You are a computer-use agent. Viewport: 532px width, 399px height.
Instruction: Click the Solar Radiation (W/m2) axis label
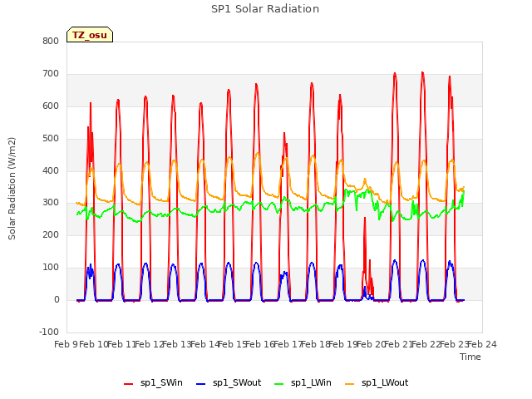tap(12, 189)
